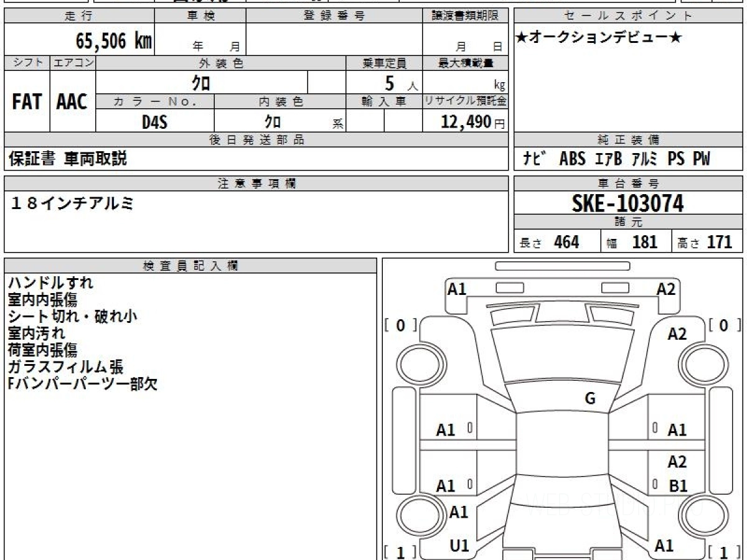Screen dimensions: 747x560
Task: Click the U1 mark on the car diagram
Action: [459, 546]
